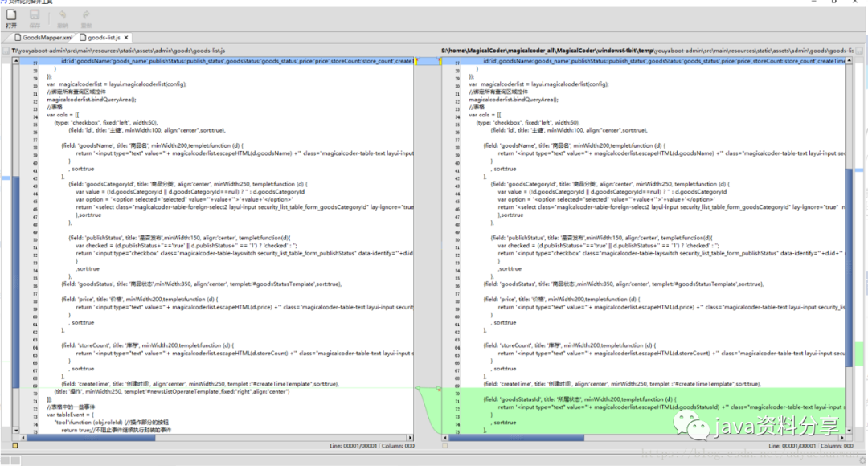The height and width of the screenshot is (466, 868).
Task: Click the right pane vertical scrollbar thumb
Action: [x=850, y=268]
